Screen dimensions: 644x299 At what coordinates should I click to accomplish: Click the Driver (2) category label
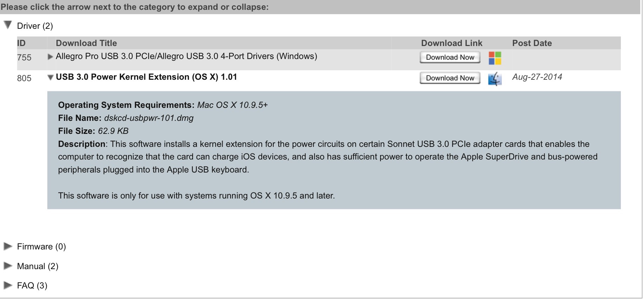(35, 26)
